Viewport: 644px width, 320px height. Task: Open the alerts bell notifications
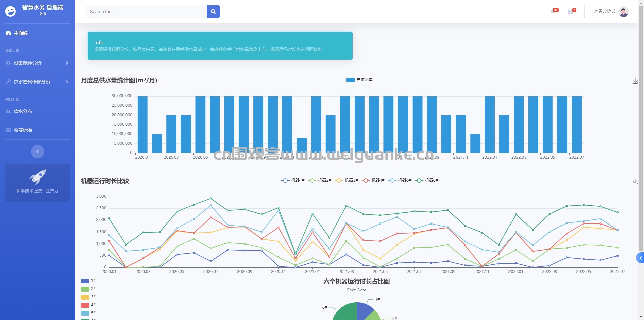(x=553, y=12)
